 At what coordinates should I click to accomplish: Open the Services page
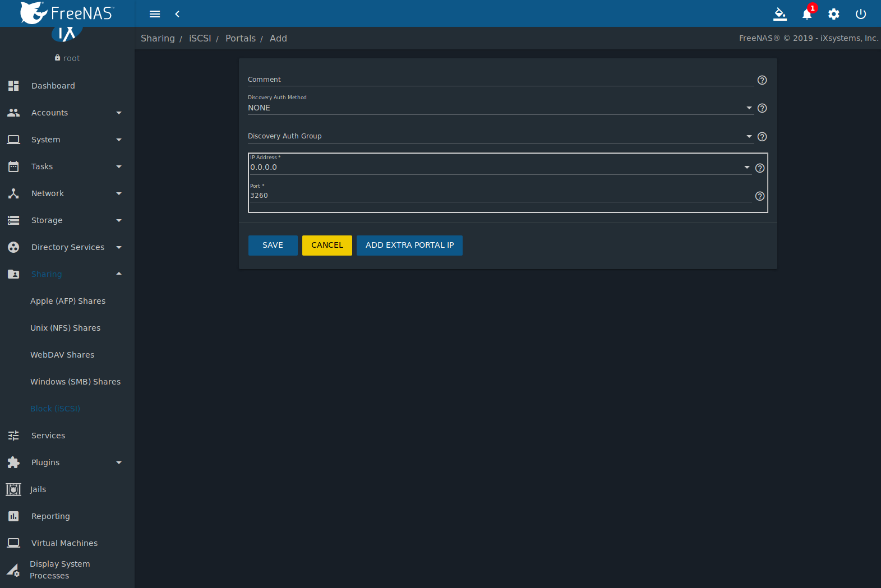point(48,436)
